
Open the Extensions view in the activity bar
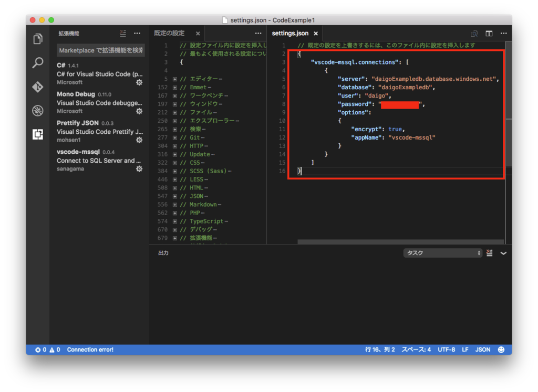[x=38, y=134]
